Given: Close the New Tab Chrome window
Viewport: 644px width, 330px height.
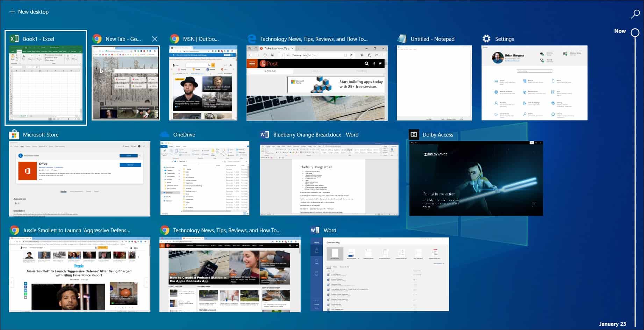Looking at the screenshot, I should (155, 39).
